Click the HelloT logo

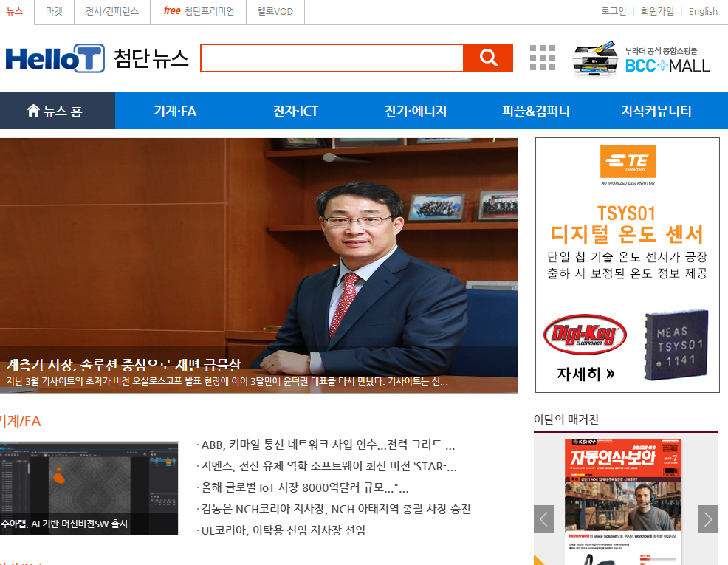pos(55,58)
